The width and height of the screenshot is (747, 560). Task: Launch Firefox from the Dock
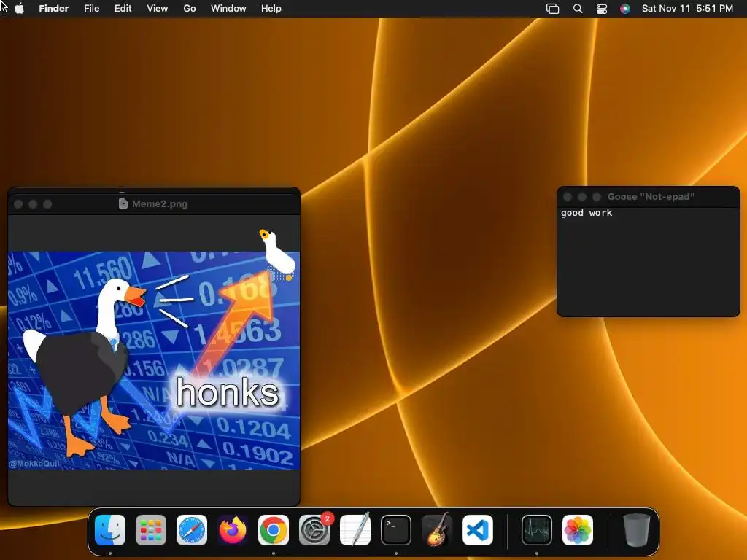tap(233, 530)
